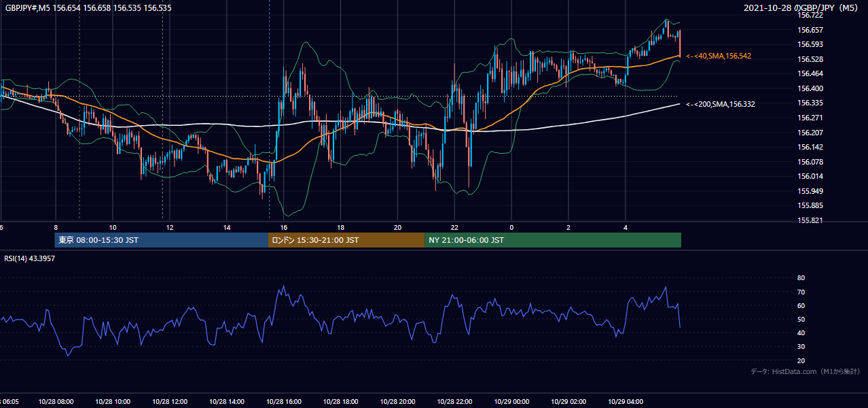Click price axis value 156.657

coord(810,30)
